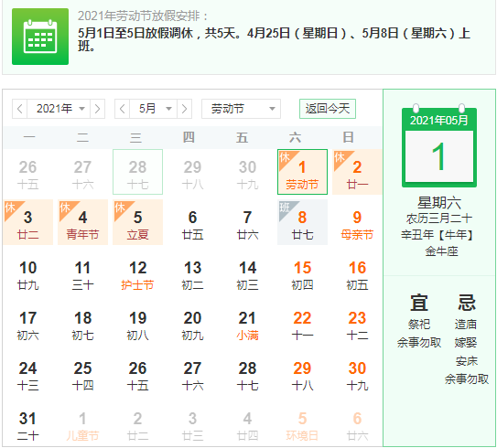Click the 返回今天 button
This screenshot has width=497, height=448.
click(328, 109)
